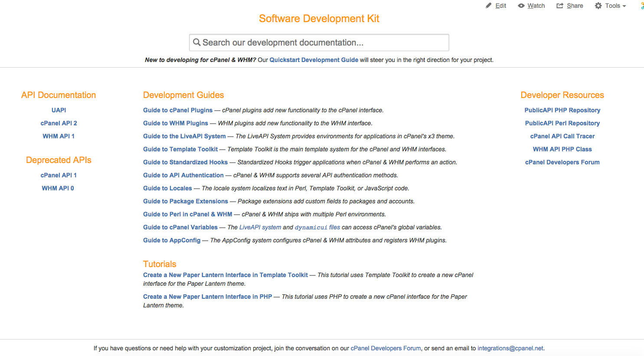Follow the dynamicui files inline link
644x356 pixels.
[x=317, y=227]
